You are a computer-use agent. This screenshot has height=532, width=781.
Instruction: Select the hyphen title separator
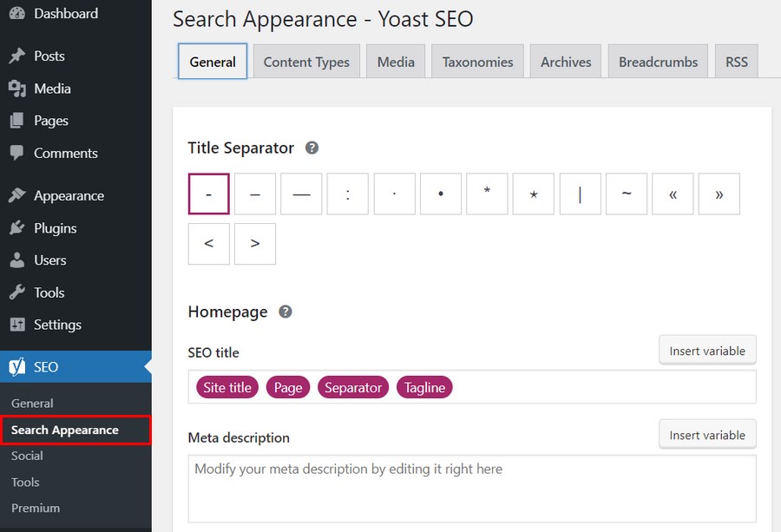point(208,194)
